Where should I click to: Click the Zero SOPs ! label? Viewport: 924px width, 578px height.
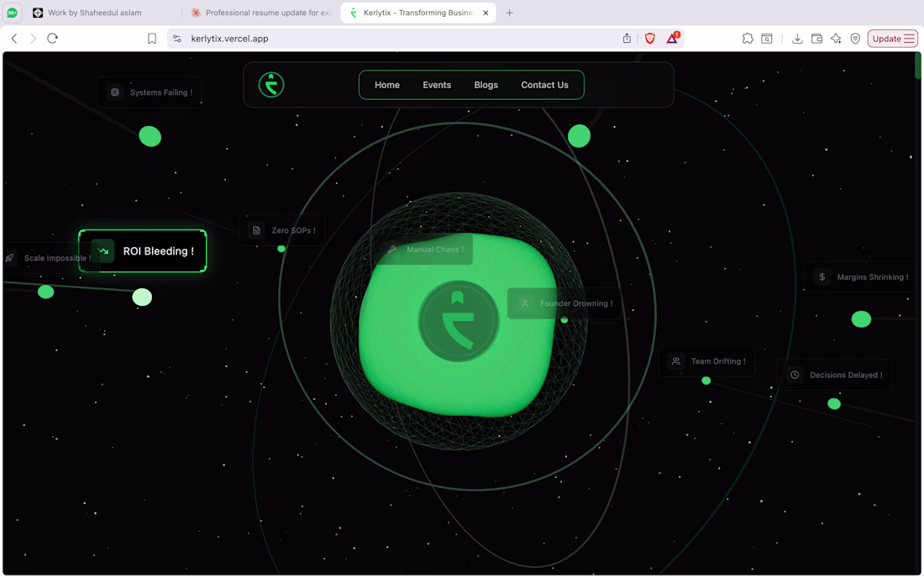(293, 230)
